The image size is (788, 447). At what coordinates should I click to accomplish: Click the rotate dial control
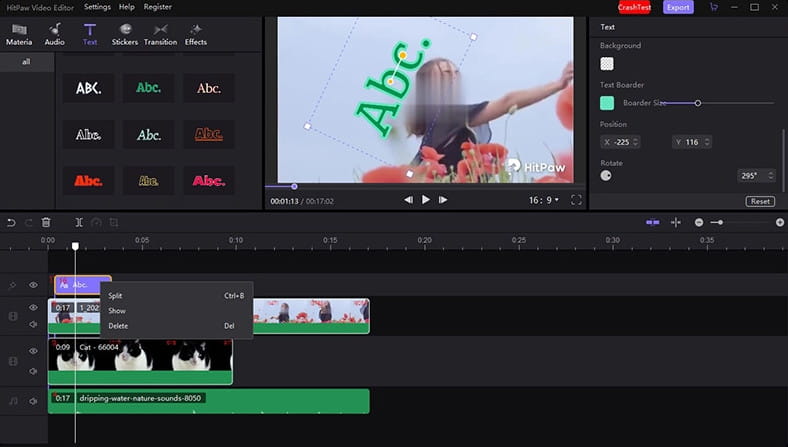point(606,175)
